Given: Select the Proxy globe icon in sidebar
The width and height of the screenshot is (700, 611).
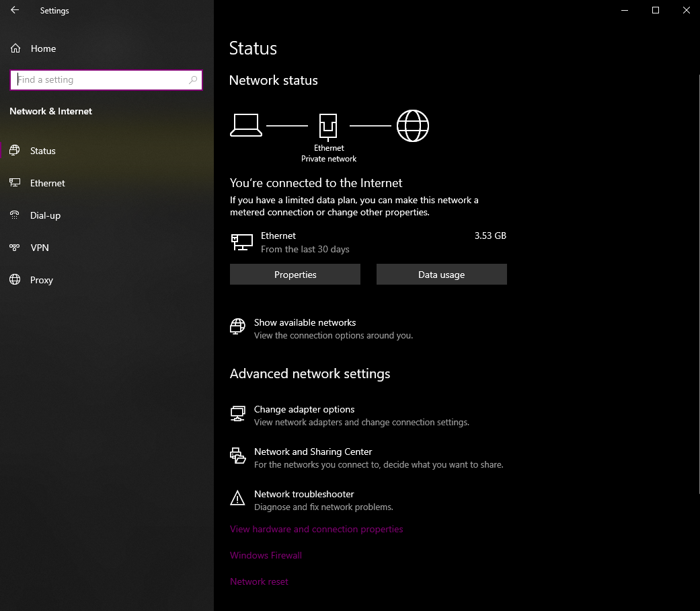Looking at the screenshot, I should (x=15, y=280).
